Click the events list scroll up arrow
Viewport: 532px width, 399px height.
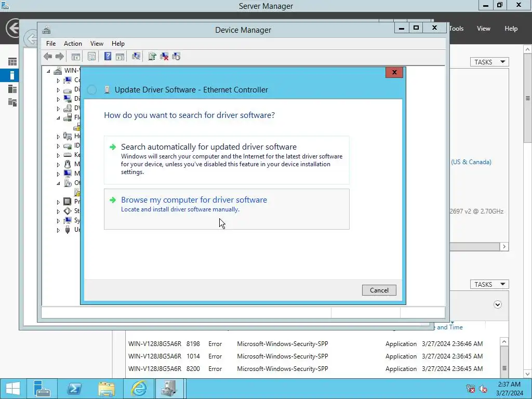(504, 342)
